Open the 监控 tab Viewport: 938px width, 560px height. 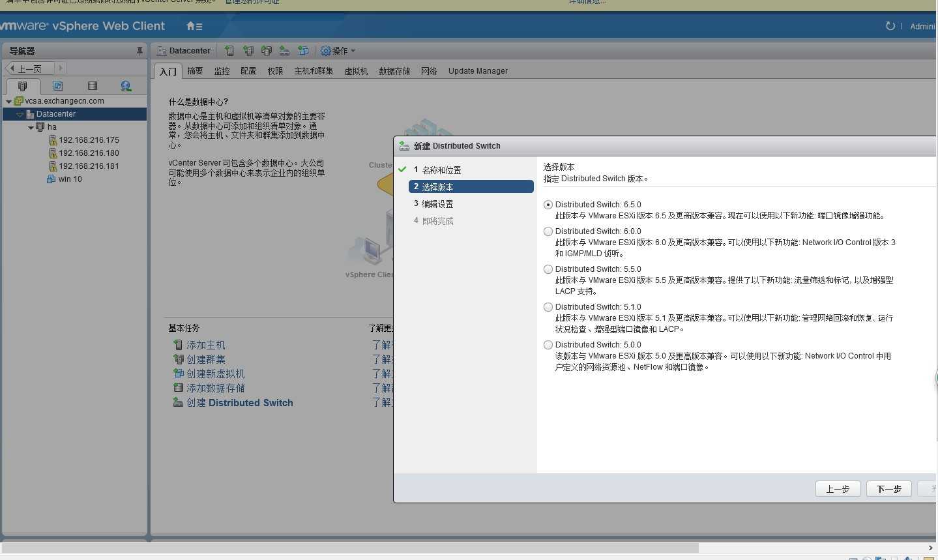[222, 71]
